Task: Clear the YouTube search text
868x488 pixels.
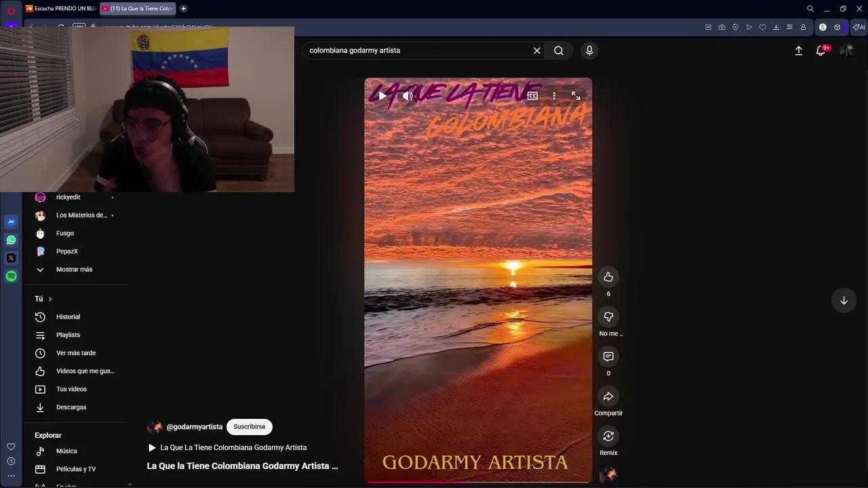Action: click(537, 50)
